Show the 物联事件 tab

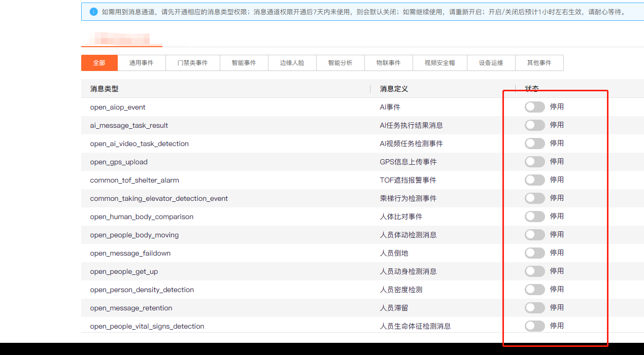click(x=388, y=63)
